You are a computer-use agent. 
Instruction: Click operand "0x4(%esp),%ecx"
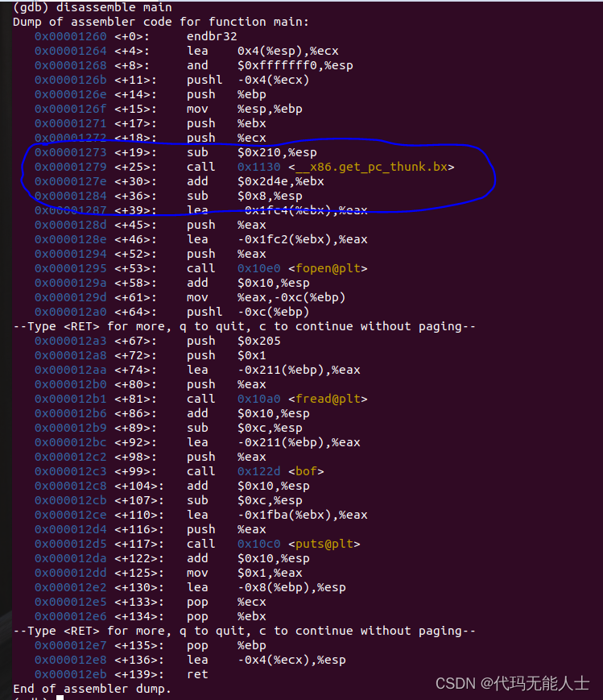288,51
